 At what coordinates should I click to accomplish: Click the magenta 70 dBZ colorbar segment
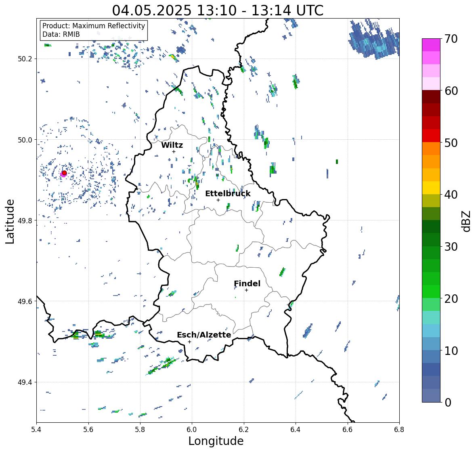coord(431,45)
